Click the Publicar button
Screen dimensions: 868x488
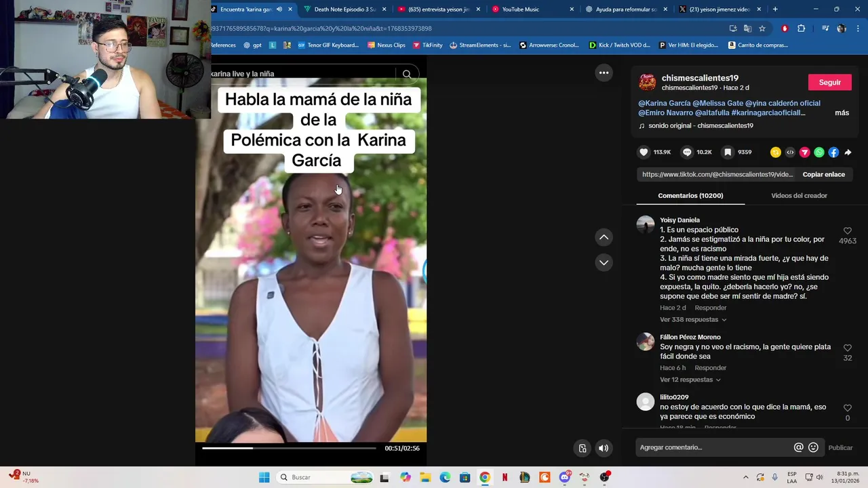tap(840, 447)
